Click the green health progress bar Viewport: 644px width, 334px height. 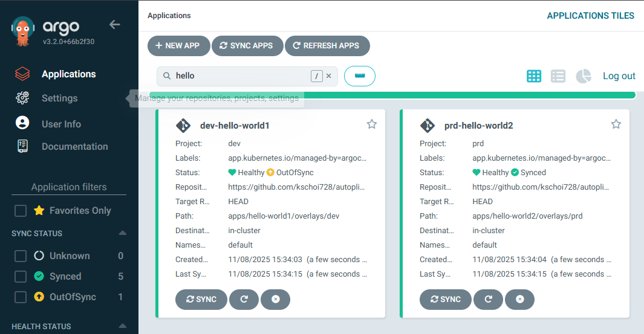[392, 95]
